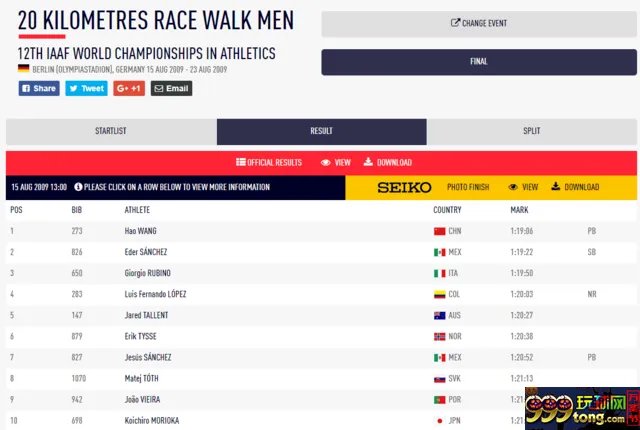Switch to the Split tab
Viewport: 640px width, 430px height.
tap(532, 131)
